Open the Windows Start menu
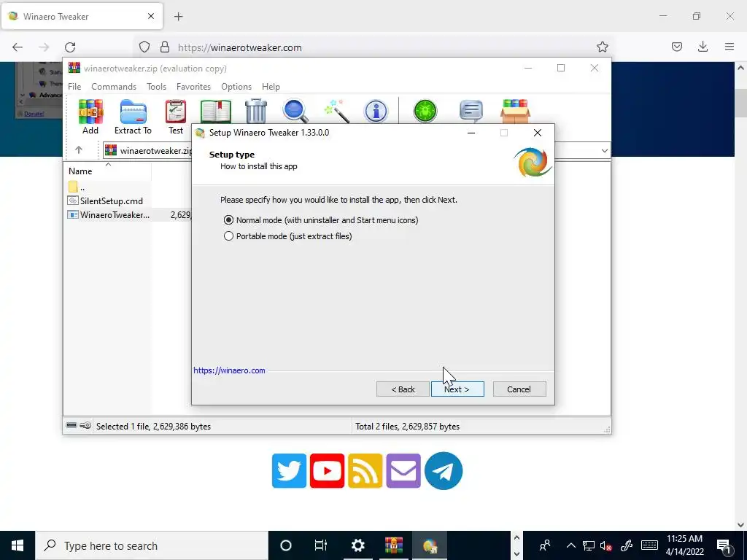Screen dimensions: 747x560 tap(18, 545)
